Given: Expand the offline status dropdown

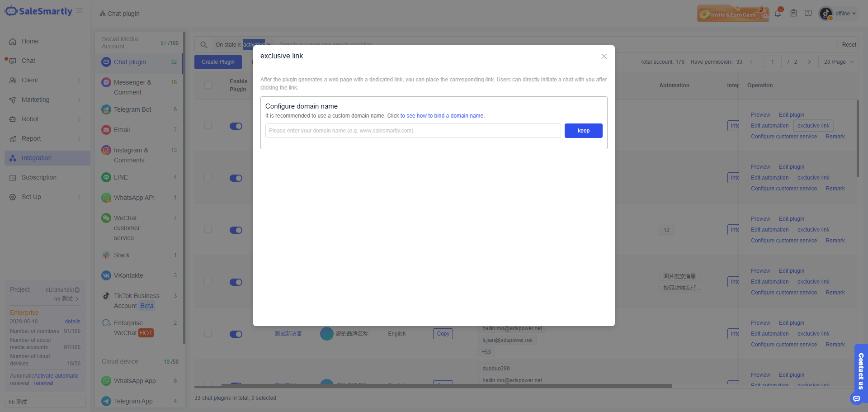Looking at the screenshot, I should point(845,14).
